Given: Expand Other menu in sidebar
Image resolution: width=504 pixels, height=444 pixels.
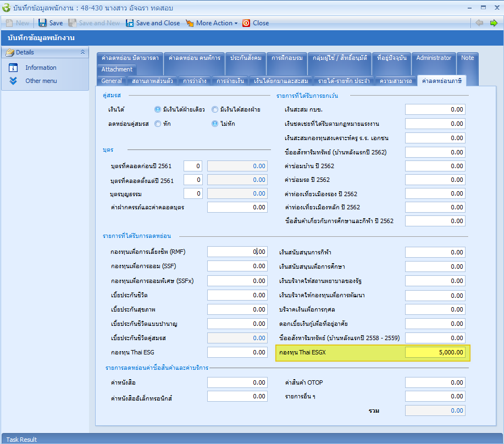Looking at the screenshot, I should [41, 81].
